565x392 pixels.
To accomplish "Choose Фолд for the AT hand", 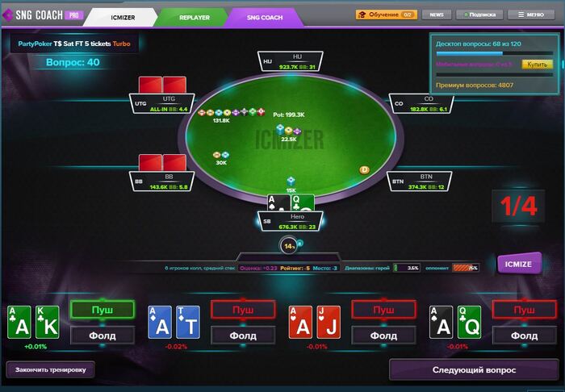I will tap(243, 336).
